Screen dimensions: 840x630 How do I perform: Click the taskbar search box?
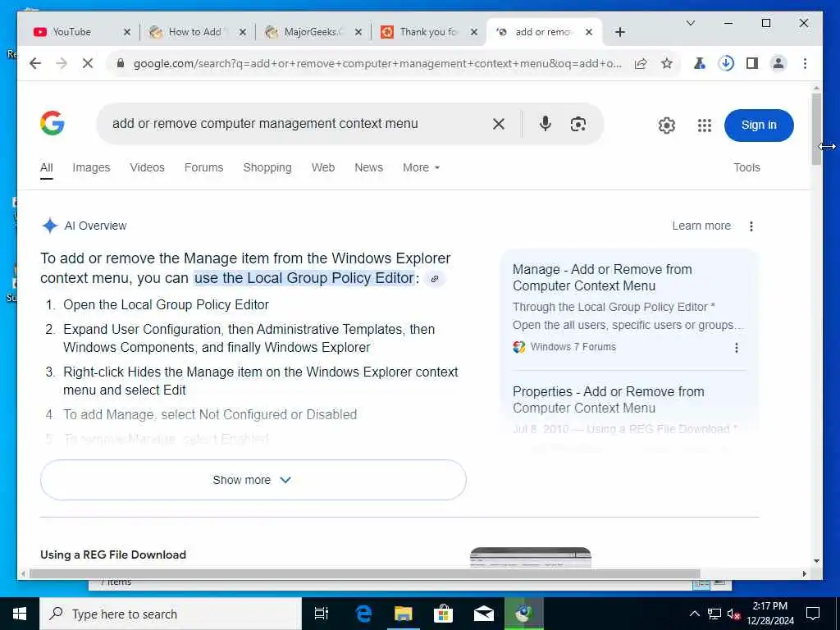(x=171, y=614)
